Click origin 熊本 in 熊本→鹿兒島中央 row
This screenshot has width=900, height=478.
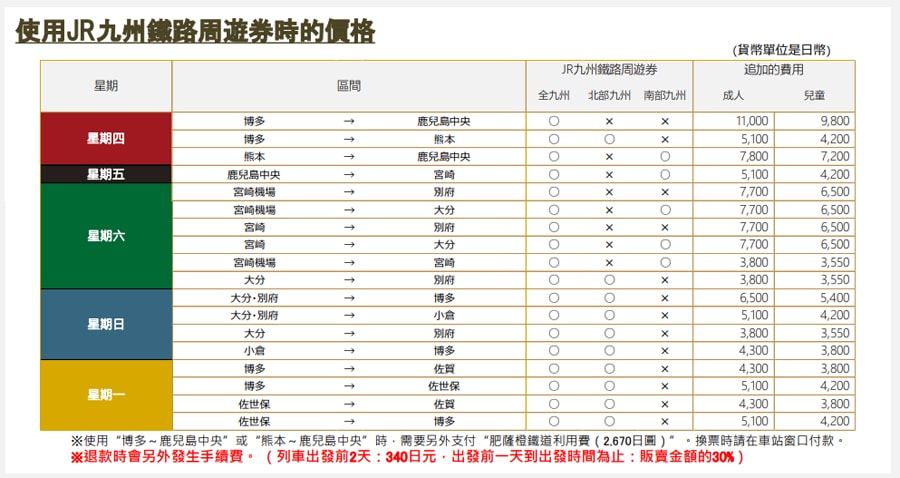click(x=254, y=157)
